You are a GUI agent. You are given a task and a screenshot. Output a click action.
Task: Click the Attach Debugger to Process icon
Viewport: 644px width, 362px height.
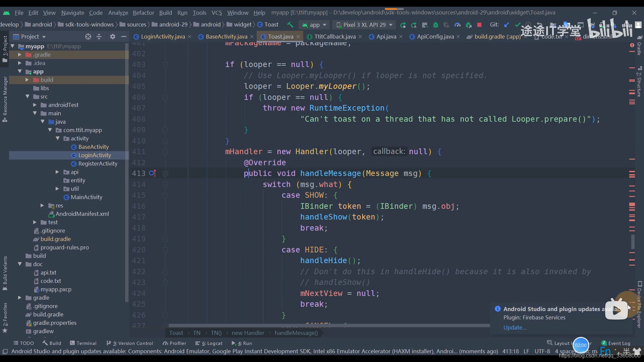coord(469,25)
